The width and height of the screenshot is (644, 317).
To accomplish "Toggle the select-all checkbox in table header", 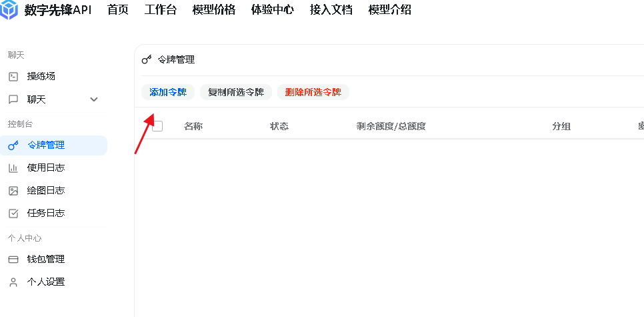I will [x=157, y=126].
